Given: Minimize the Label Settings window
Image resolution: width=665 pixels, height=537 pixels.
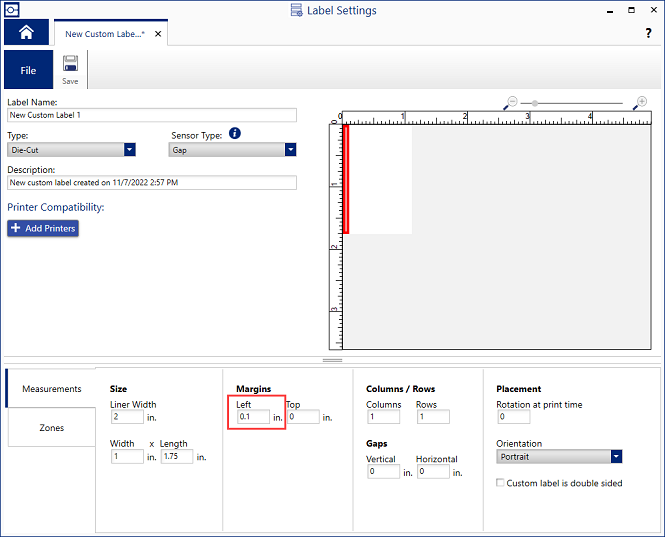Looking at the screenshot, I should [610, 11].
